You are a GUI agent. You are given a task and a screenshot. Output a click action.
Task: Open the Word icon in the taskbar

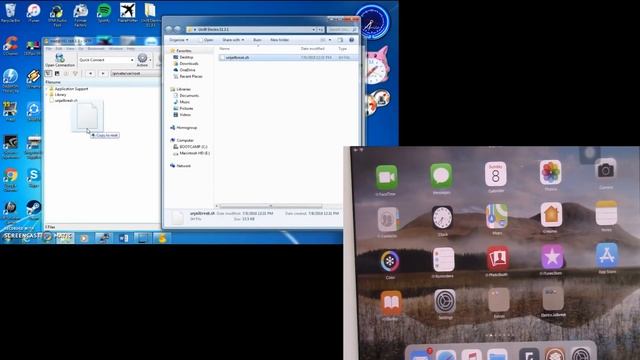pos(124,238)
